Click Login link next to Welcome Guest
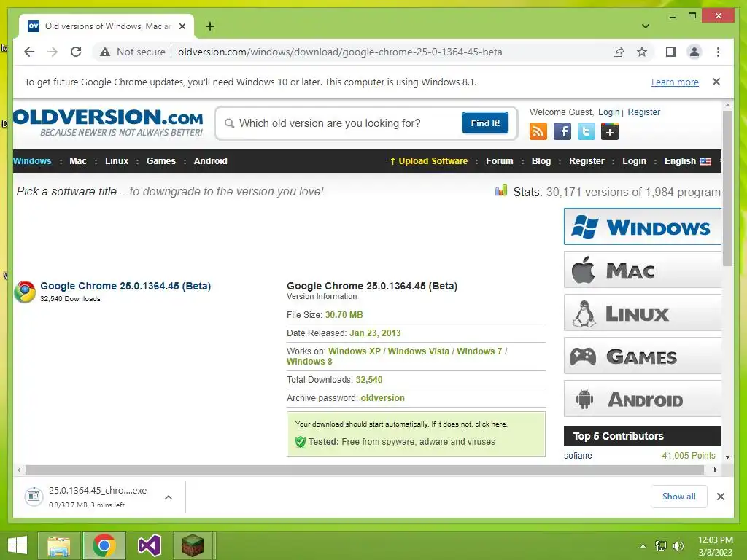Screen dimensions: 747x560 click(x=609, y=112)
